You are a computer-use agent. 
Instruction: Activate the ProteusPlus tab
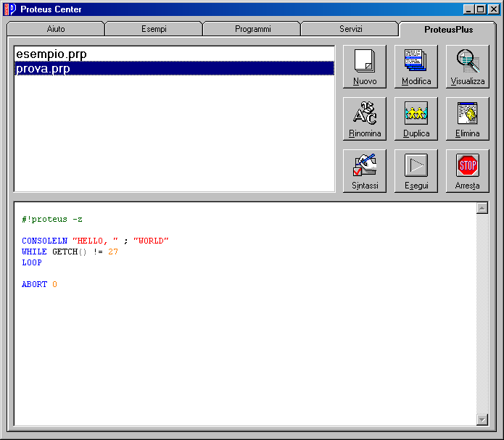(x=448, y=29)
